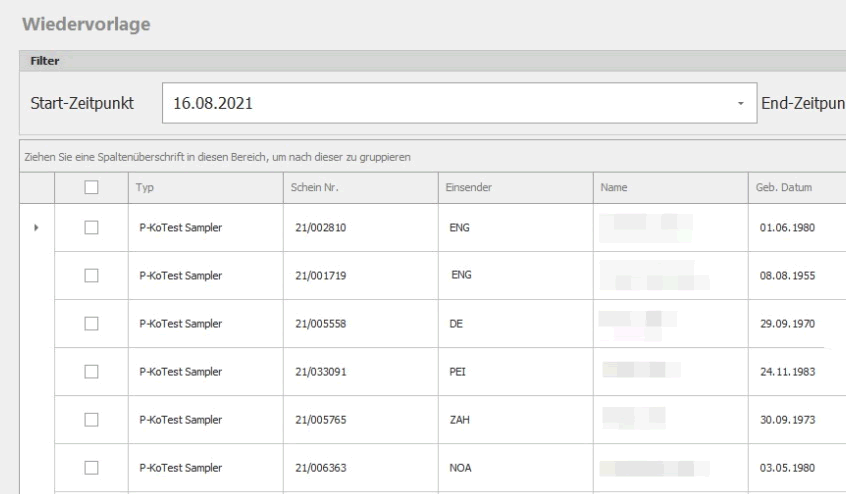
Task: Check the box for Schein 21/002810
Action: pyautogui.click(x=89, y=228)
